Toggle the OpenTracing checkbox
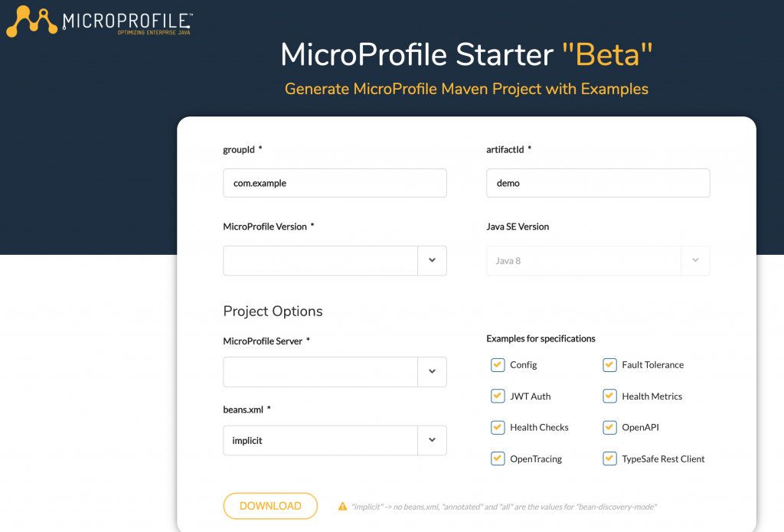 (x=498, y=459)
